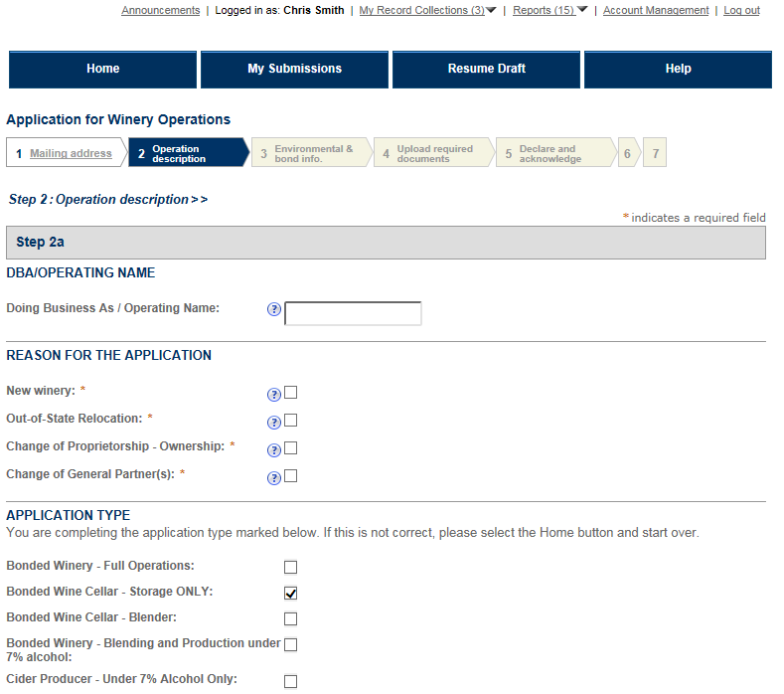Go back to step 1 Mailing address
This screenshot has width=784, height=694.
[71, 154]
